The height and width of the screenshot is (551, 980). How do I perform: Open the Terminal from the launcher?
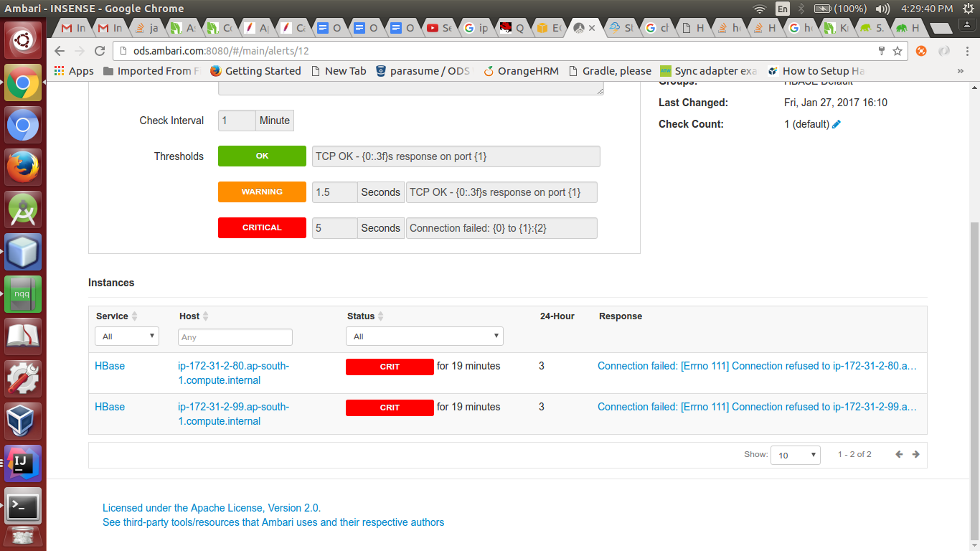coord(23,506)
